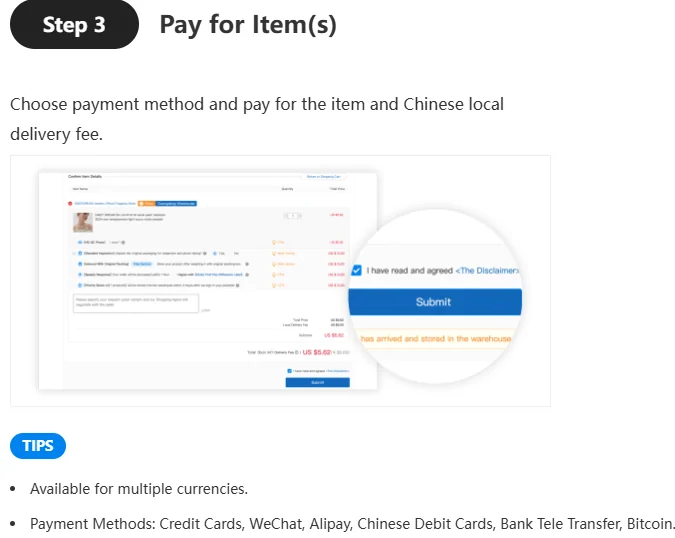Click 'has arrived and stored in the warehouse' notice

coord(435,339)
